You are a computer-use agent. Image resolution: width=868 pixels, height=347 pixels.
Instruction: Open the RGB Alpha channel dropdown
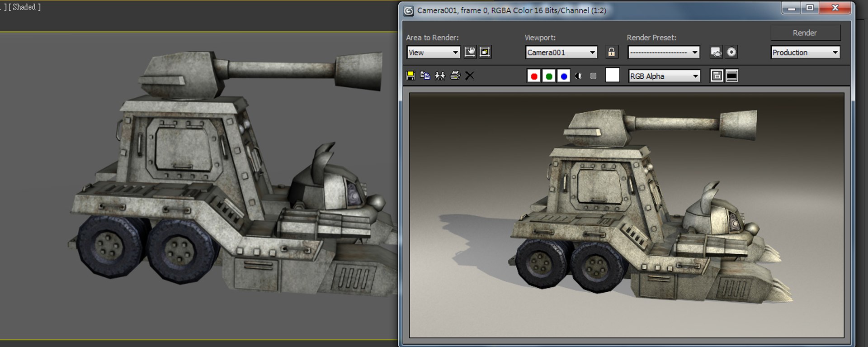click(x=664, y=76)
